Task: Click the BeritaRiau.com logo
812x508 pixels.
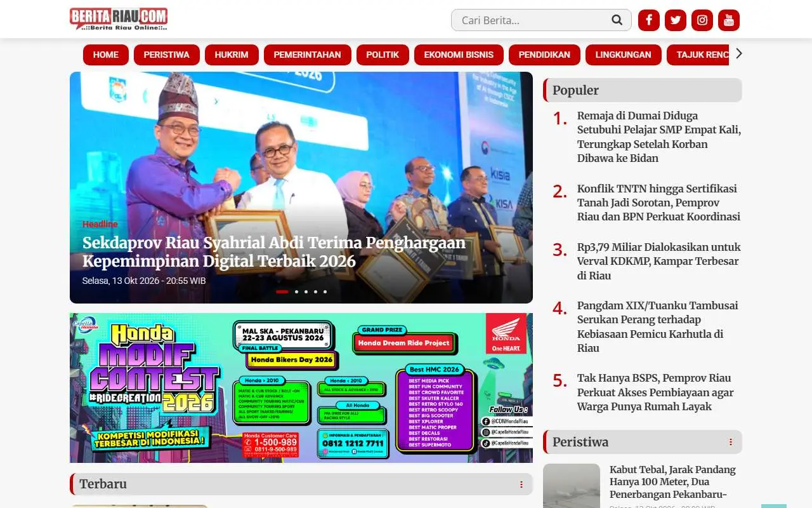Action: pyautogui.click(x=119, y=19)
